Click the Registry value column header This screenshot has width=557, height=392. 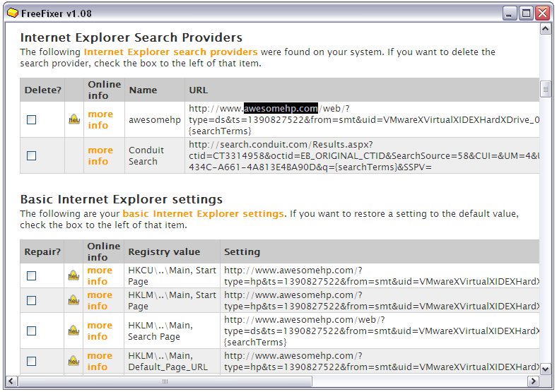pos(172,251)
